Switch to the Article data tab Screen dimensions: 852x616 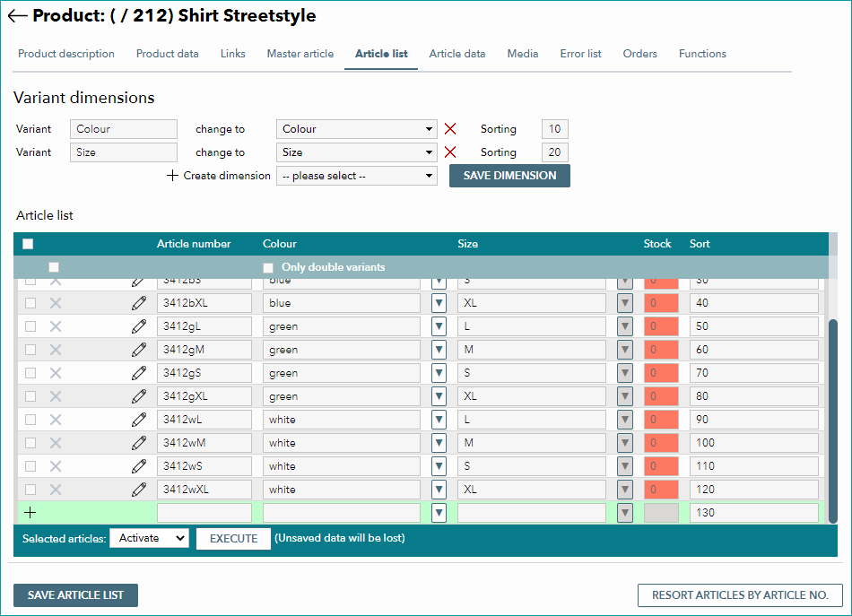coord(457,54)
